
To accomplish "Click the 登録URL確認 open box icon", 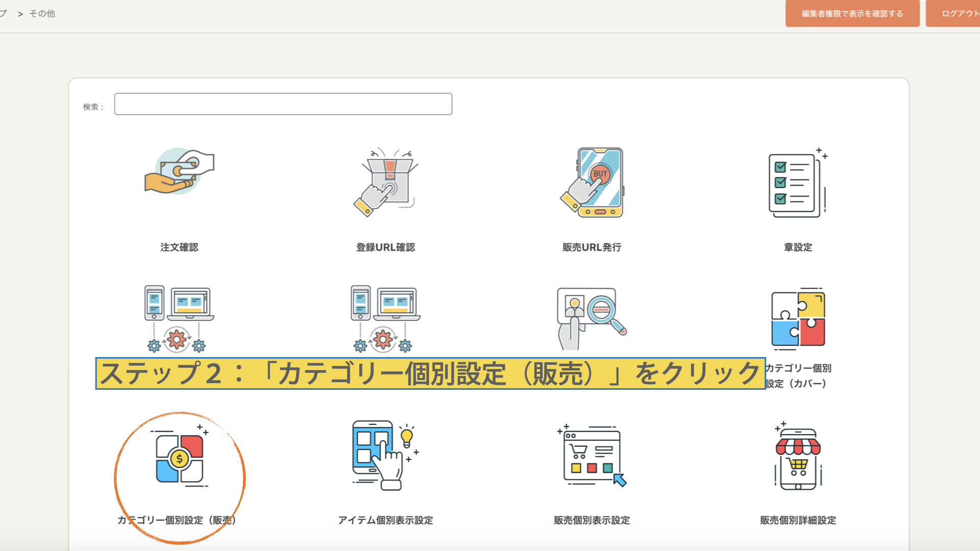I will pyautogui.click(x=386, y=182).
